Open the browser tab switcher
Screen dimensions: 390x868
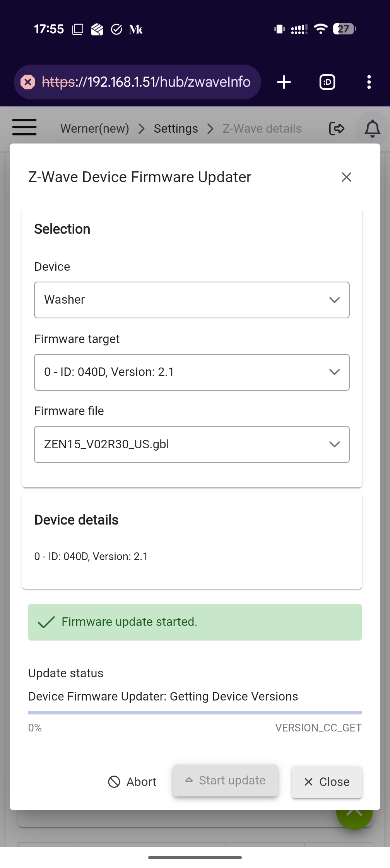click(x=327, y=82)
